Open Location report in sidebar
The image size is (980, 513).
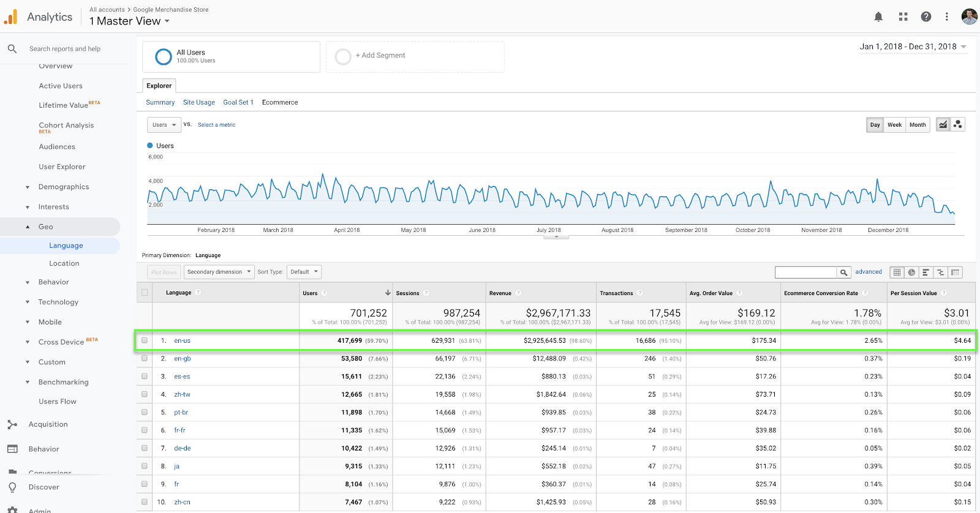click(64, 263)
